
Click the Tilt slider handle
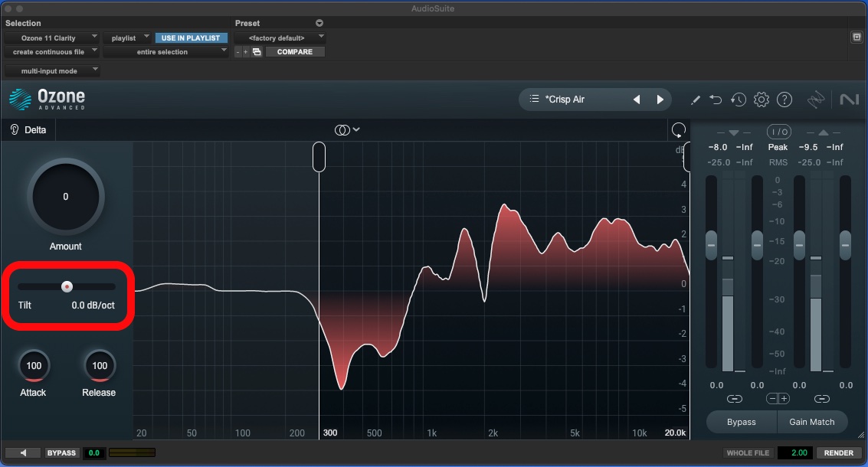[x=67, y=286]
